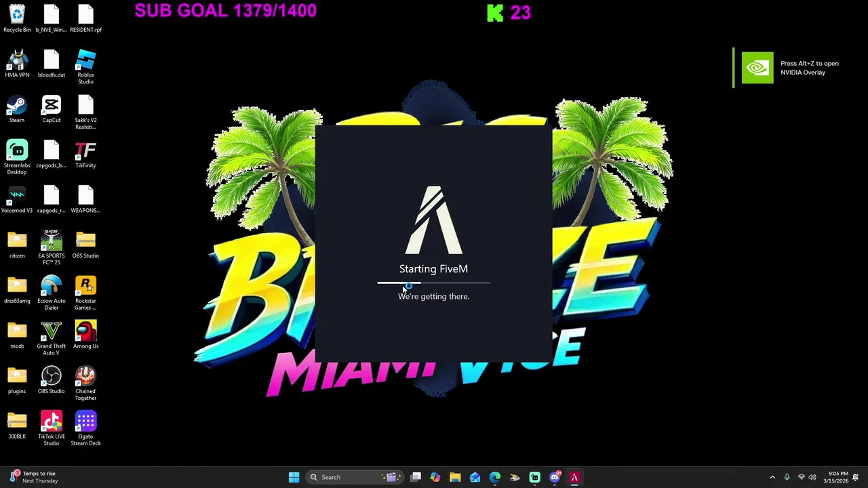Expand the hidden system tray icons chevron
868x488 pixels.
772,477
